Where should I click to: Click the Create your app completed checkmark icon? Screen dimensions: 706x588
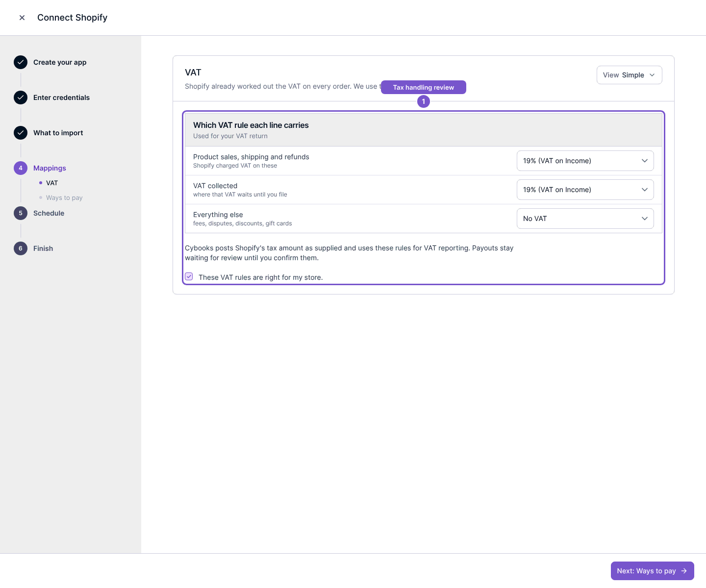click(x=21, y=62)
